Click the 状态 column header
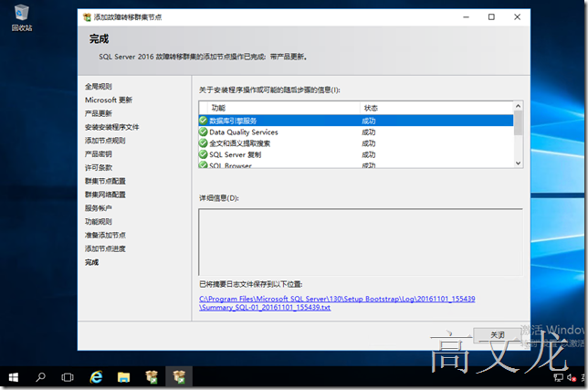The width and height of the screenshot is (588, 390). tap(436, 108)
